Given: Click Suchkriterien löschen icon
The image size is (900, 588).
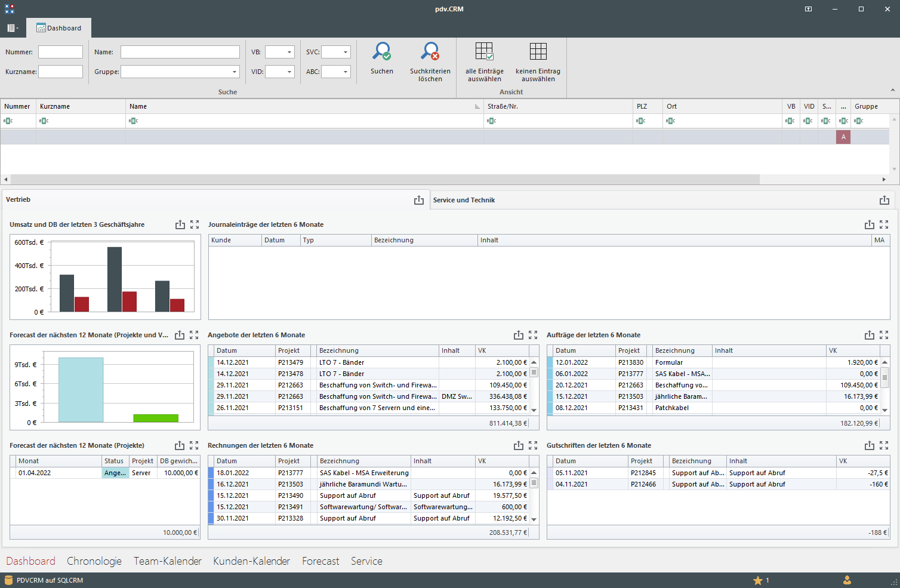Looking at the screenshot, I should tap(430, 52).
